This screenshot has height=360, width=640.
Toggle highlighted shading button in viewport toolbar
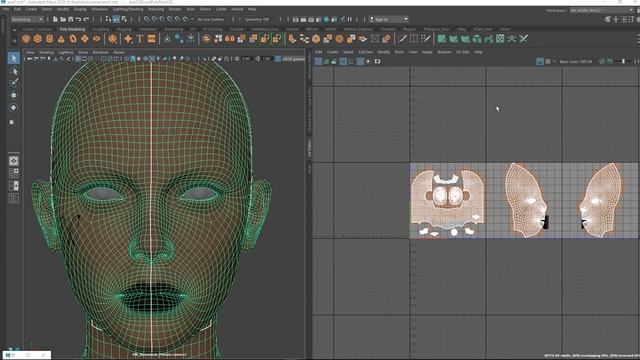pyautogui.click(x=133, y=59)
